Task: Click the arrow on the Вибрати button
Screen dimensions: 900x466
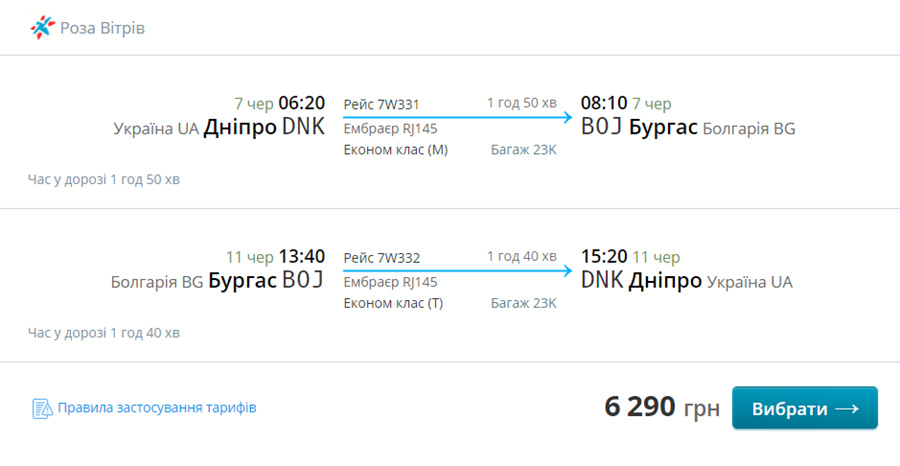Action: [x=847, y=409]
